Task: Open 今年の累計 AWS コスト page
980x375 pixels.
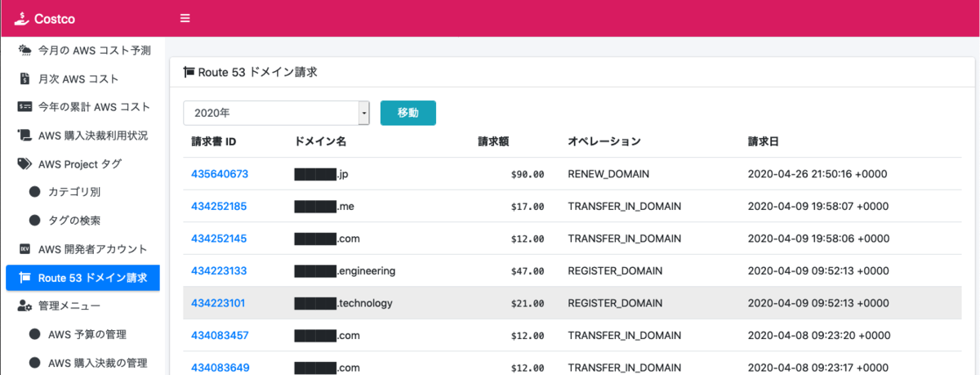Action: [x=95, y=107]
